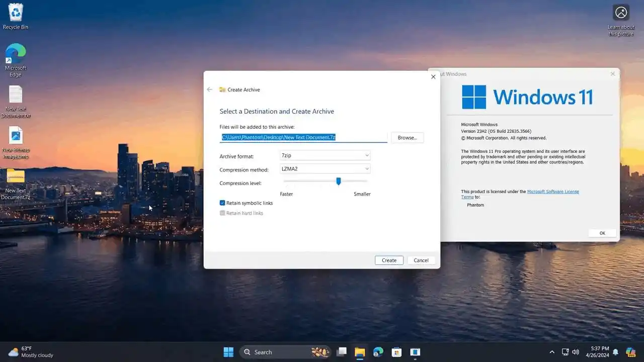Close the Create Archive dialog
Viewport: 644px width, 362px height.
click(x=433, y=77)
